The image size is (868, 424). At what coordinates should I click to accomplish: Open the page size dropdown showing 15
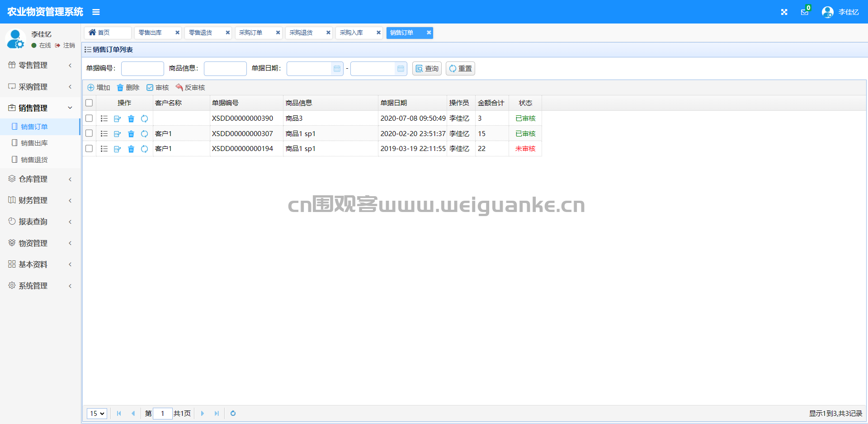click(97, 413)
